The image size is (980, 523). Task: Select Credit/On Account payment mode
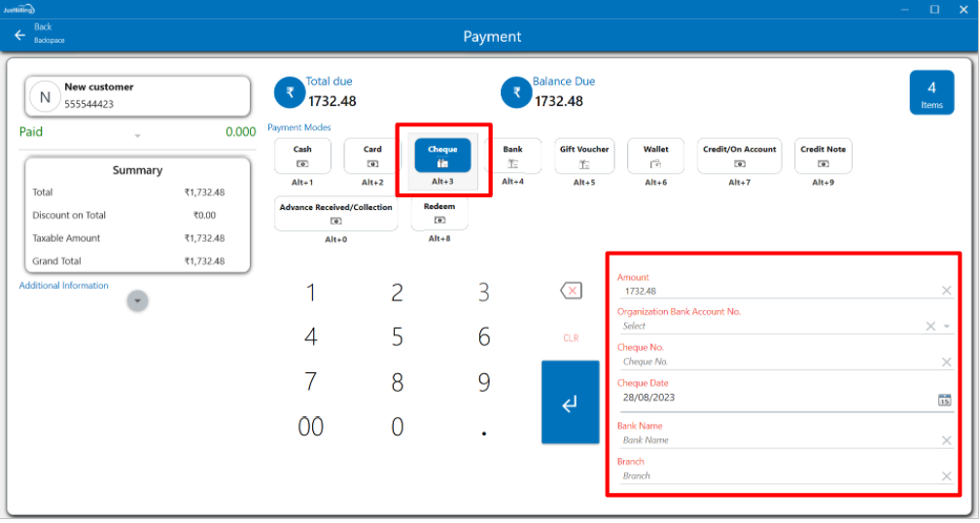[739, 156]
